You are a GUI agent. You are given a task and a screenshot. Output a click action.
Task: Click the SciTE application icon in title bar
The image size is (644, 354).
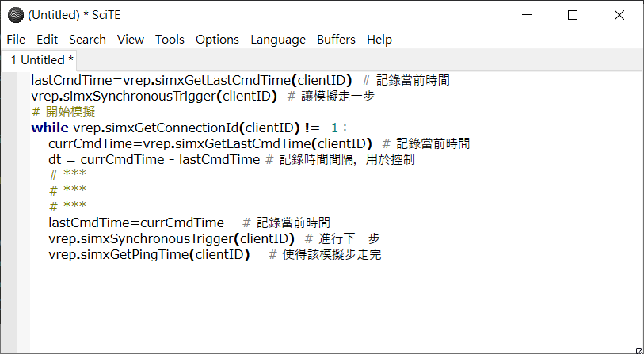pyautogui.click(x=16, y=15)
